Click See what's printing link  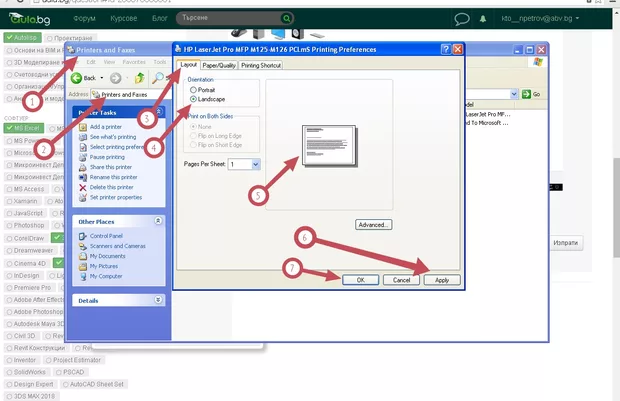pos(113,137)
